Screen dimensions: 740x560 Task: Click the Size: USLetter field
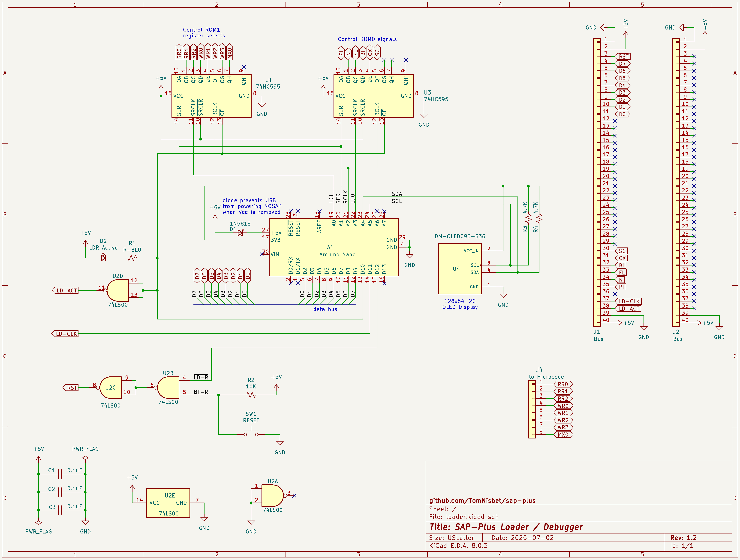point(452,538)
